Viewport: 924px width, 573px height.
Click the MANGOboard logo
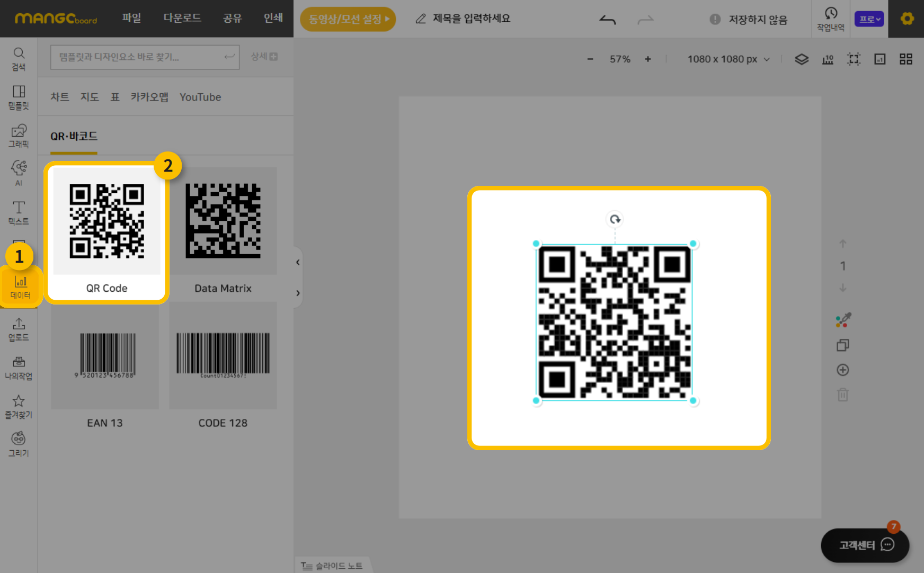pyautogui.click(x=56, y=19)
